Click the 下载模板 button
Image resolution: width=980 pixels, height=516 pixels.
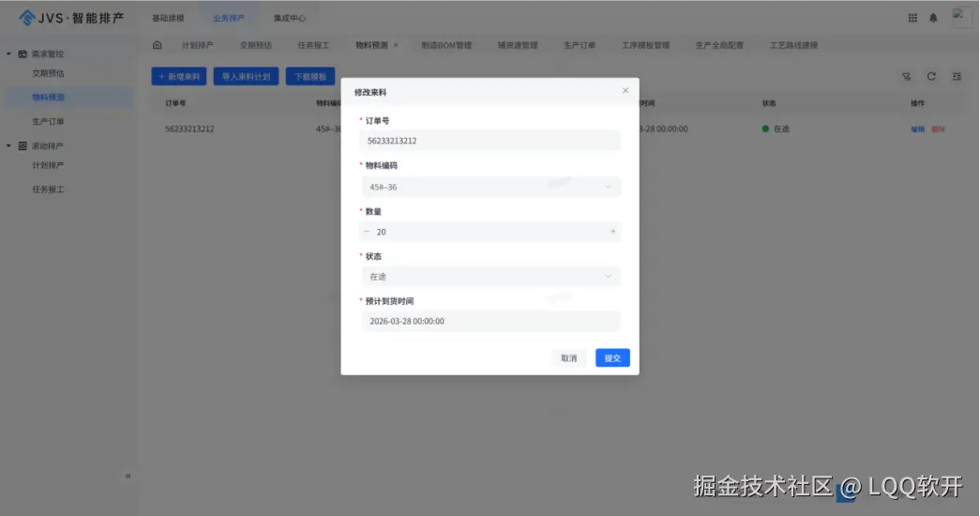coord(310,76)
